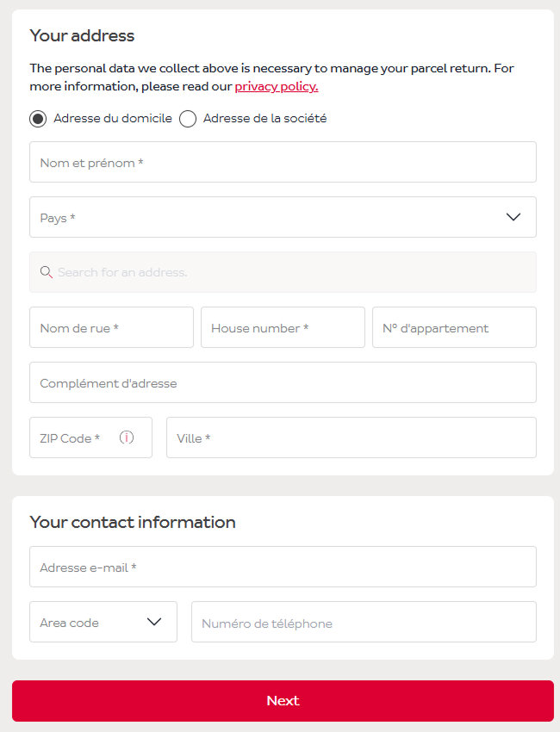
Task: Select the Ville city field
Action: 351,437
